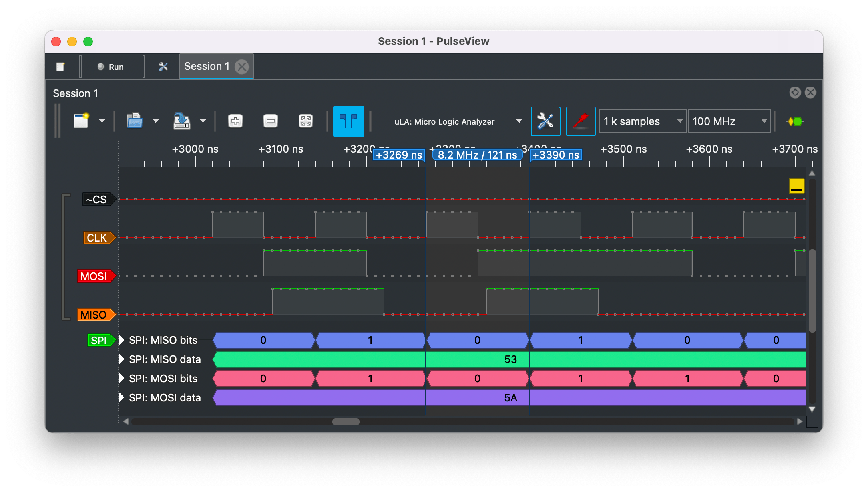Viewport: 868px width, 492px height.
Task: Zoom to fit the entire trace
Action: (305, 121)
